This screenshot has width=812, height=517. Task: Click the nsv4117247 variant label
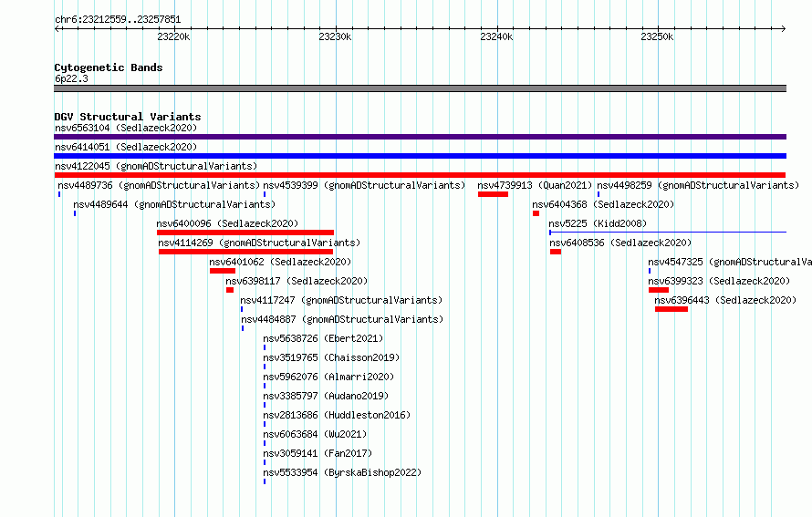pos(341,300)
